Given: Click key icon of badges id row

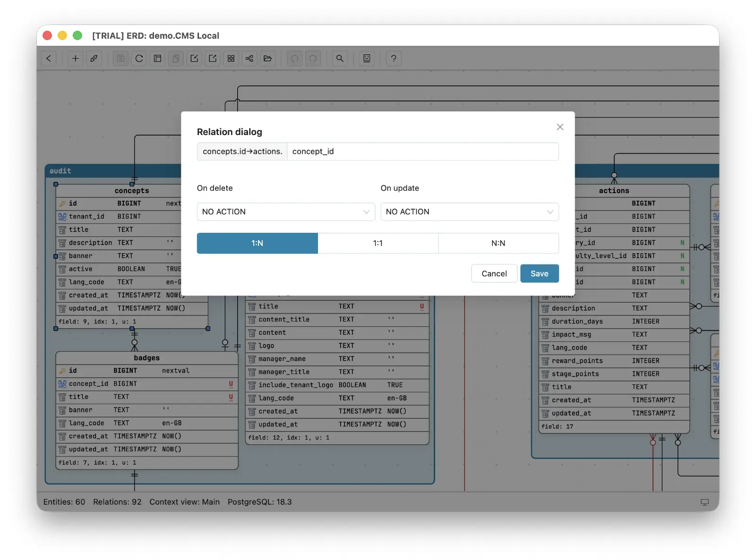Looking at the screenshot, I should (62, 371).
